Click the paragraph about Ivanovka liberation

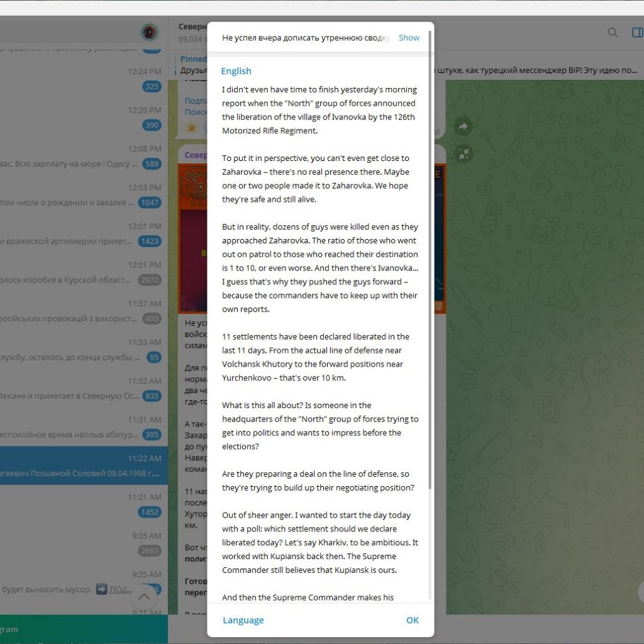(319, 110)
